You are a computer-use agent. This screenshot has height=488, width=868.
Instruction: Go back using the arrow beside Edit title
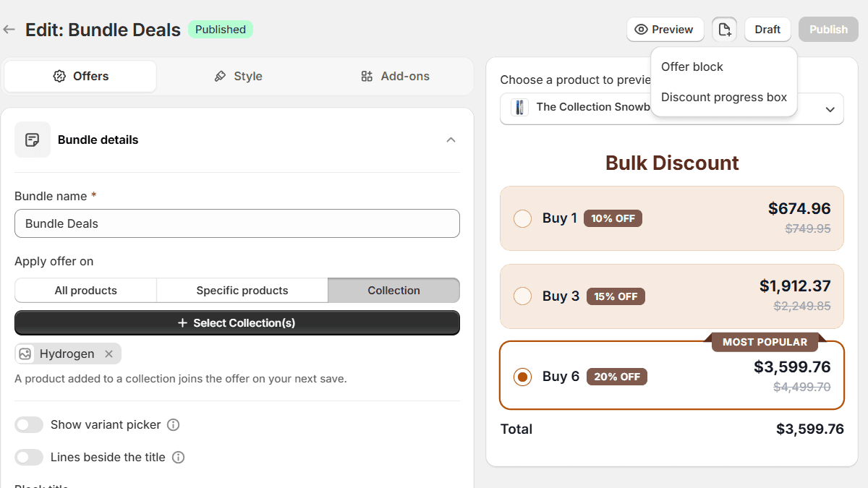point(9,30)
